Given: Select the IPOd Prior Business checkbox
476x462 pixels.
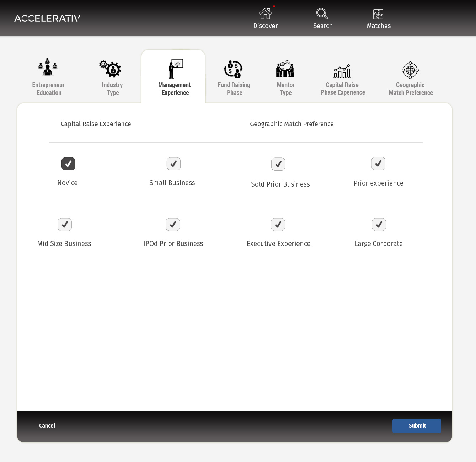Looking at the screenshot, I should pyautogui.click(x=173, y=225).
